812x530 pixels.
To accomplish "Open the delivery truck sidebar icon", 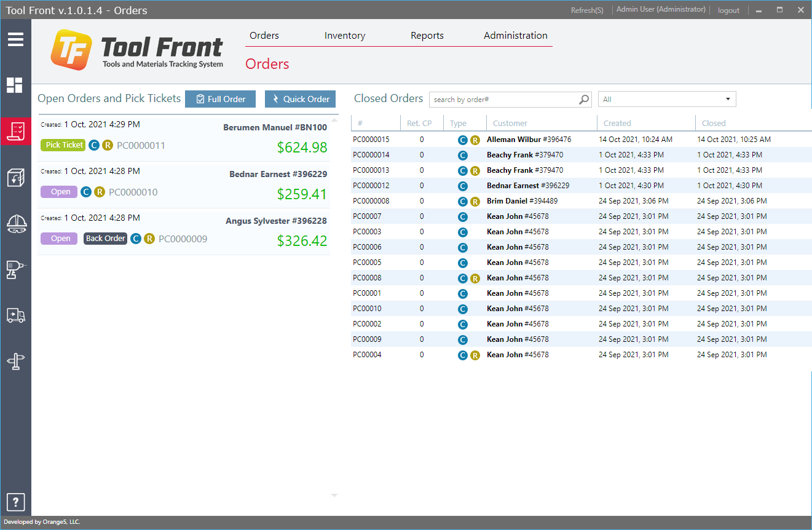I will 15,315.
